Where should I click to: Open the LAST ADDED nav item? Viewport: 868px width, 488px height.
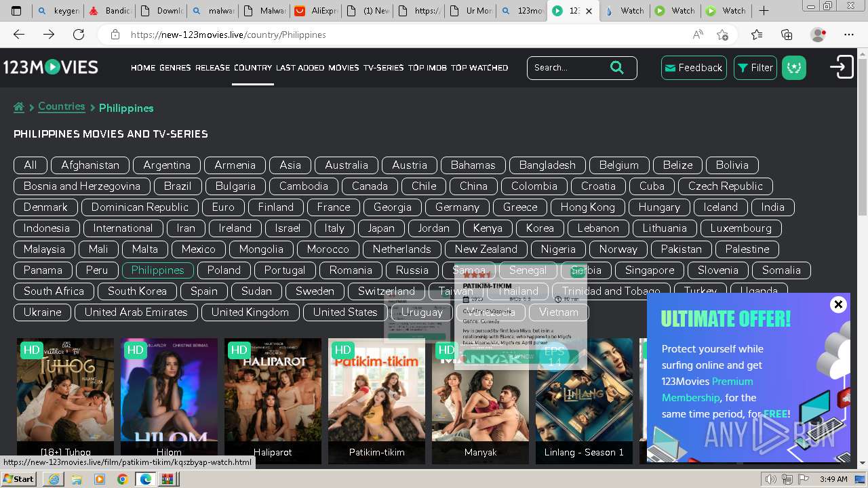tap(300, 68)
